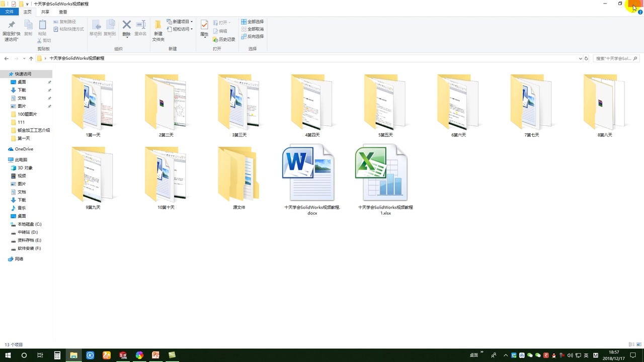The image size is (644, 362).
Task: Click the address bar path text
Action: tap(76, 58)
